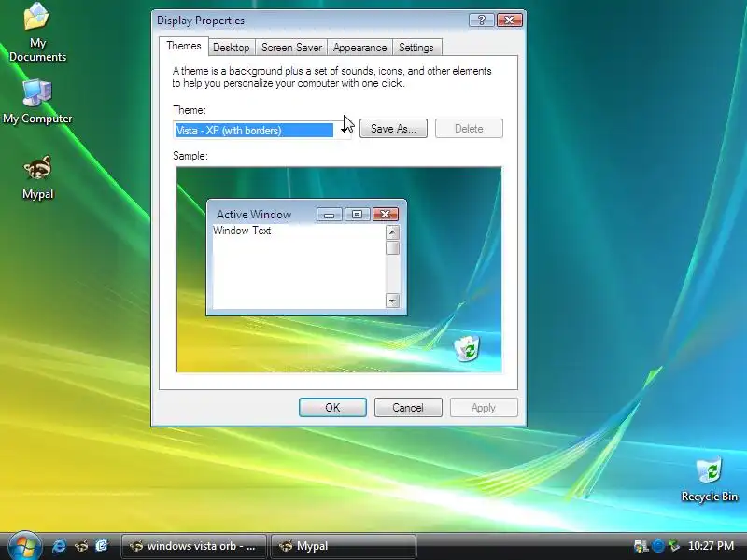The image size is (747, 560).
Task: Click the sample window scroll down arrow
Action: click(392, 301)
